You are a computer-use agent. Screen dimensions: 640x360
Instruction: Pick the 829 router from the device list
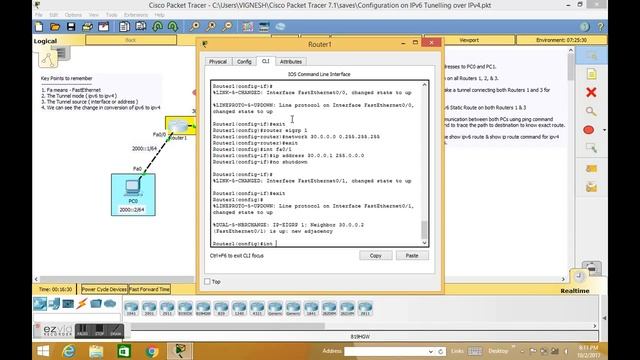click(x=221, y=308)
